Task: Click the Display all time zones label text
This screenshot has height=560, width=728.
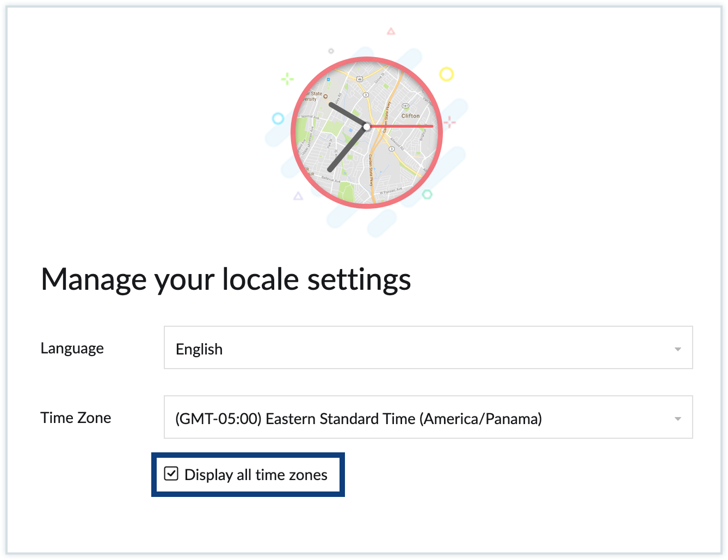Action: click(x=256, y=475)
